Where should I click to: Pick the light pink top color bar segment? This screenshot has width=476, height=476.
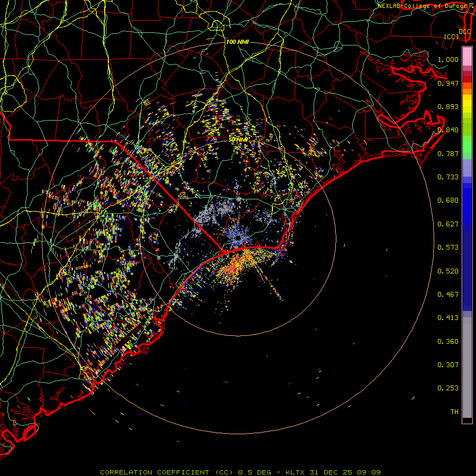[467, 57]
